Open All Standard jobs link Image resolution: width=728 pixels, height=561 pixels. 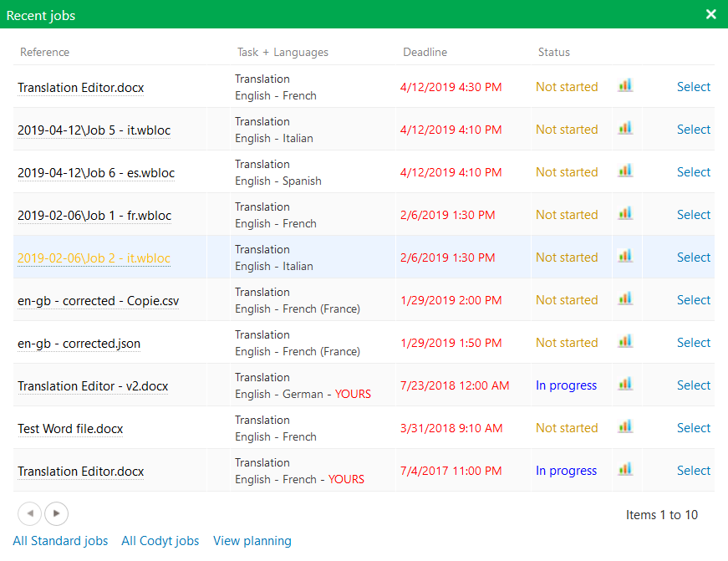[60, 541]
